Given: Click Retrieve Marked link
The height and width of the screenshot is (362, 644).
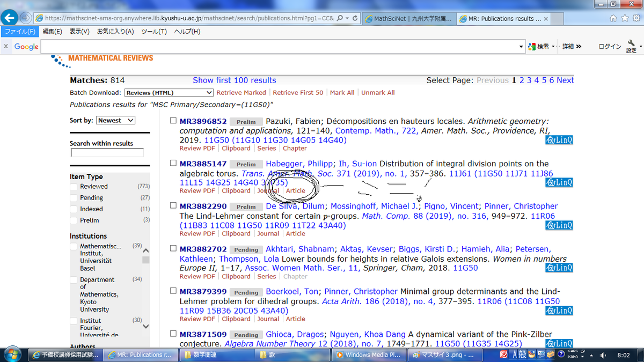Looking at the screenshot, I should [x=241, y=93].
